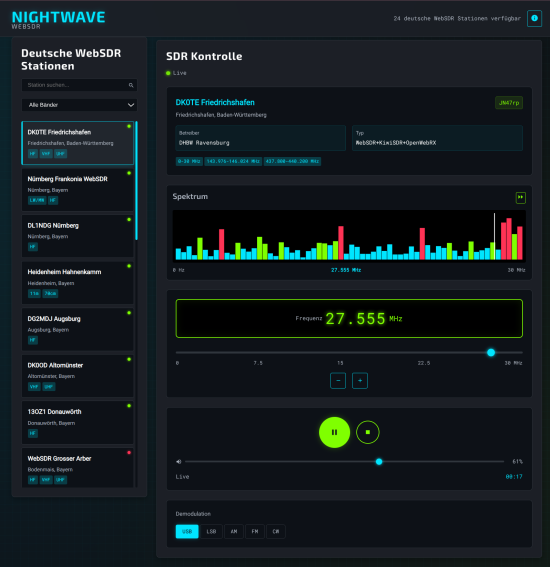Click the search magnifier icon
Screen dimensions: 550x567
pyautogui.click(x=131, y=85)
